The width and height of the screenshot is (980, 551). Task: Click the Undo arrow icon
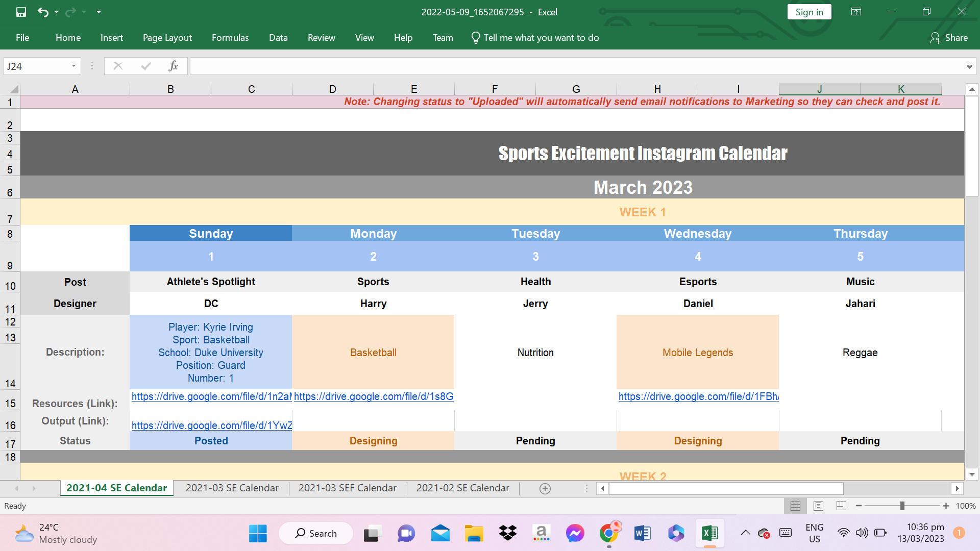pos(43,12)
